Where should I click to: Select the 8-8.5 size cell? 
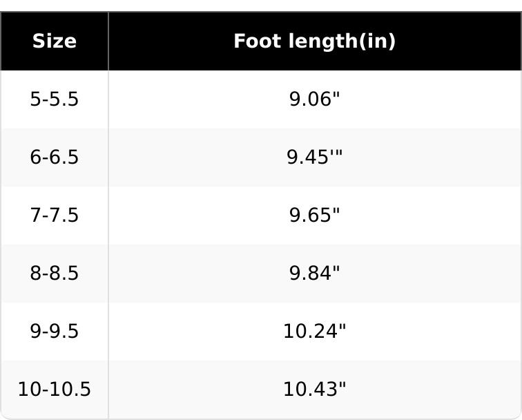point(55,274)
